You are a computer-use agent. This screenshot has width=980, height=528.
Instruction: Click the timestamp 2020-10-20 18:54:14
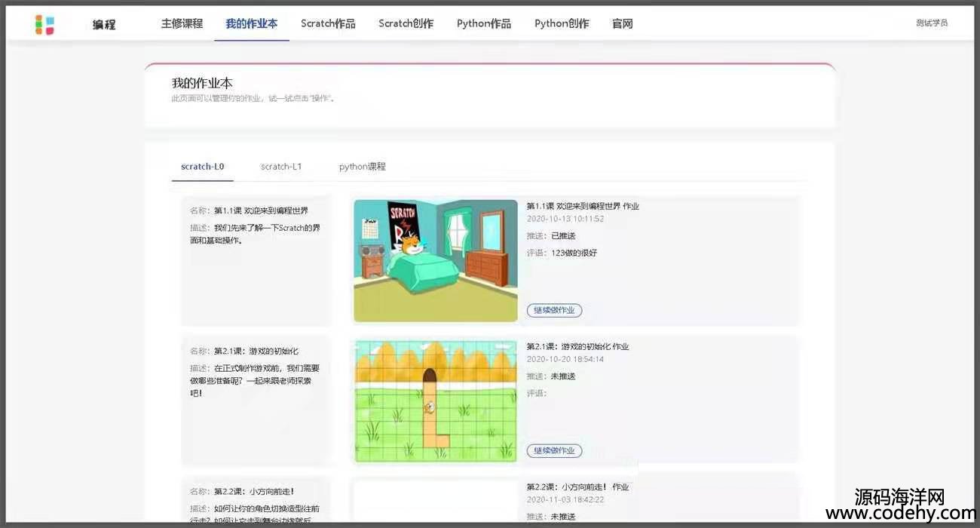[565, 359]
